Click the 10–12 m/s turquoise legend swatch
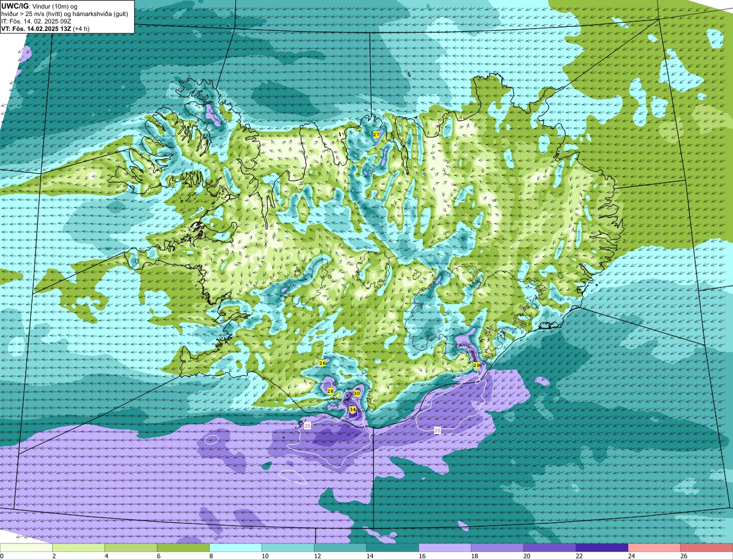The height and width of the screenshot is (560, 733). coord(288,548)
